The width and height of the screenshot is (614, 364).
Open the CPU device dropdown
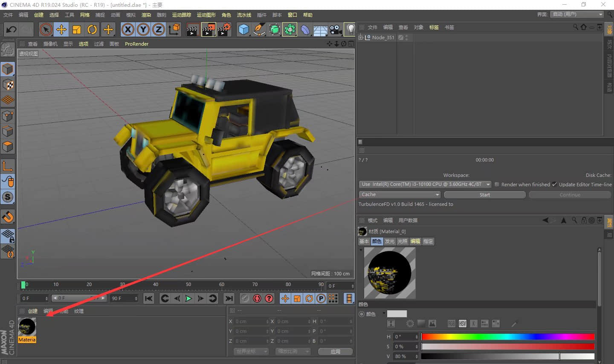425,185
